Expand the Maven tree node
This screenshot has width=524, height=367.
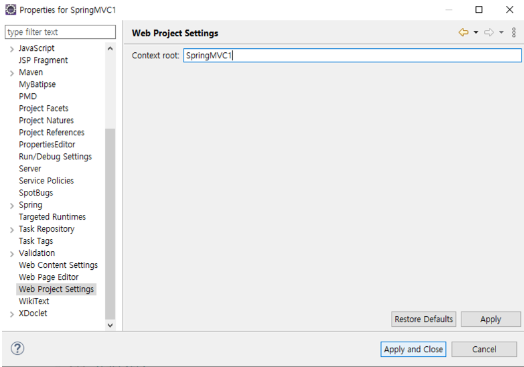pos(12,73)
